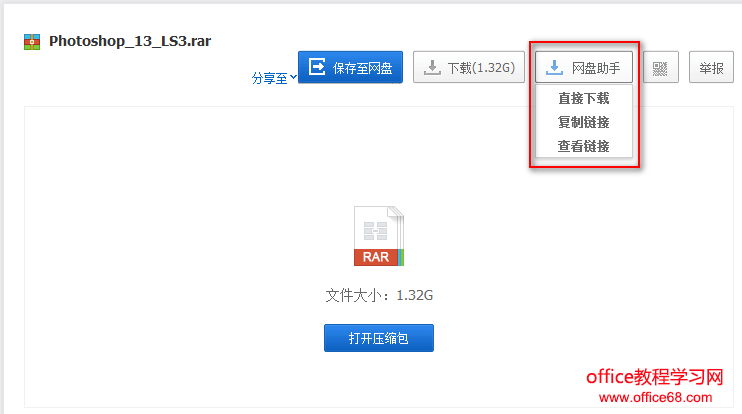Expand the 分享至 dropdown
Screen dimensions: 742x414
pos(274,78)
